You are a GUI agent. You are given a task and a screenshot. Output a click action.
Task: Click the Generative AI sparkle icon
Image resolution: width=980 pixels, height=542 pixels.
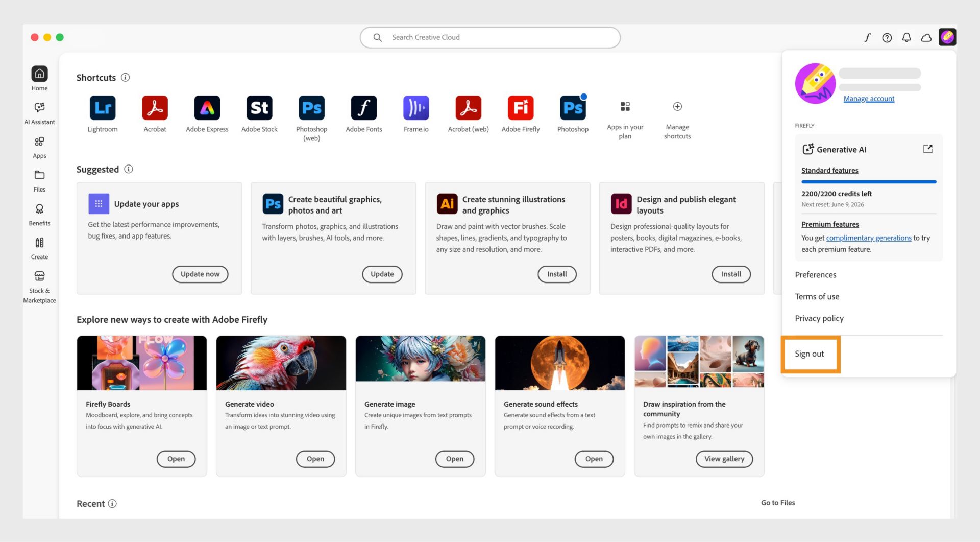tap(807, 149)
